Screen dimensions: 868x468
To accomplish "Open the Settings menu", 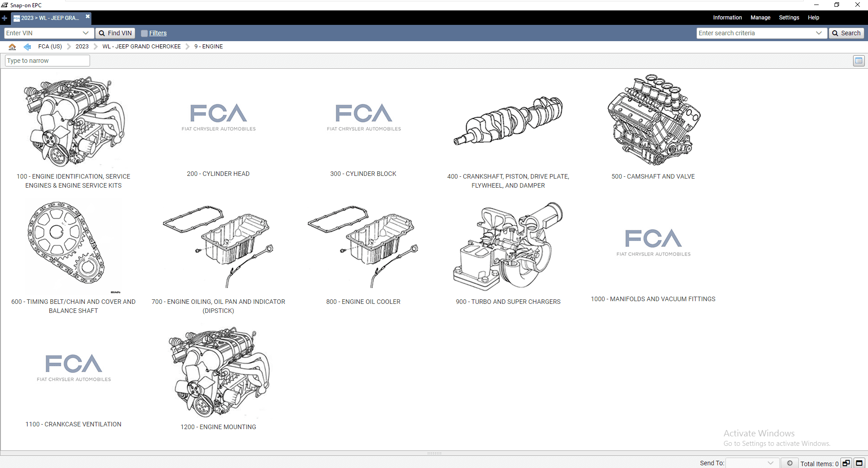I will click(789, 18).
